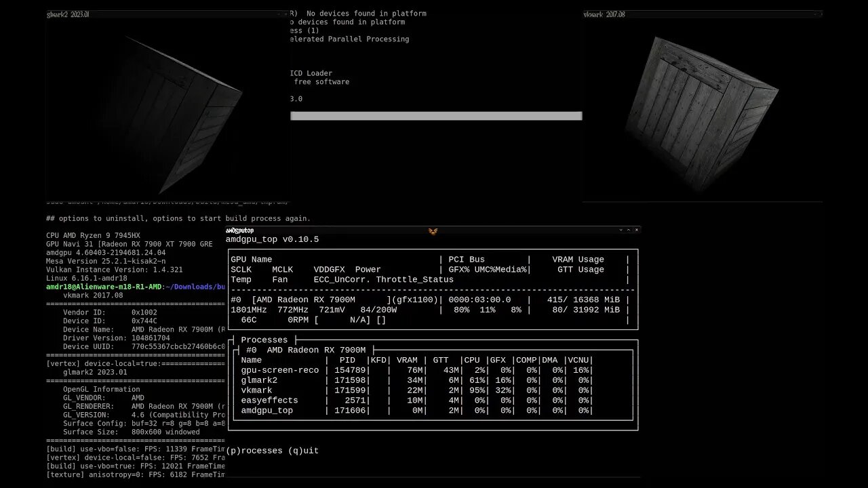Click the '1801MHz' SCLK value

point(249,310)
